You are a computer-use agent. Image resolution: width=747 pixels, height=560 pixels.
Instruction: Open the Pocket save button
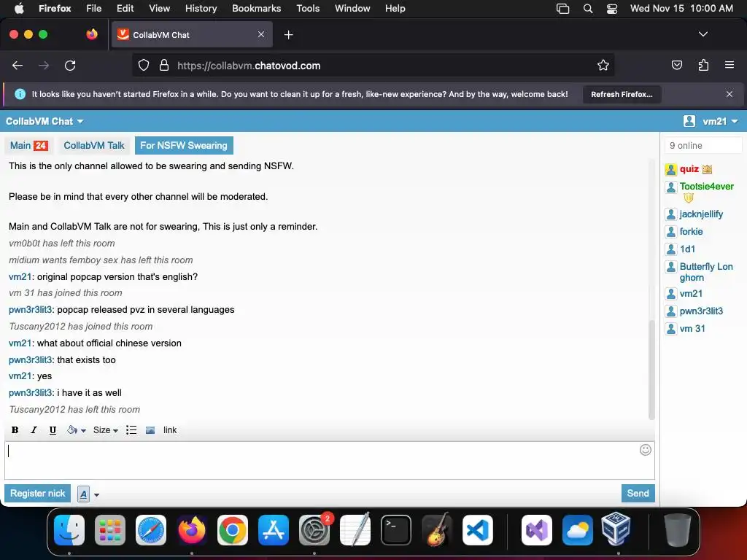pos(676,65)
